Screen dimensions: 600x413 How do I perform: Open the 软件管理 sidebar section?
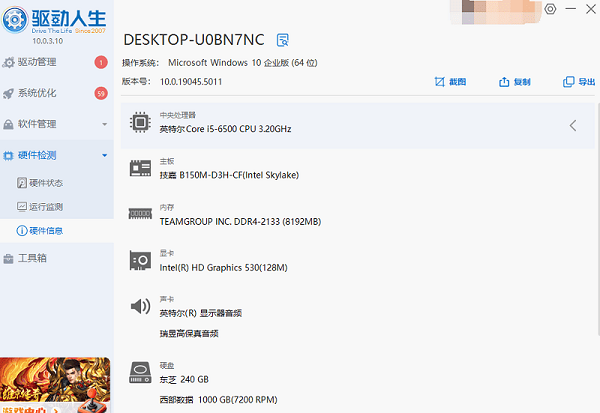(x=57, y=124)
